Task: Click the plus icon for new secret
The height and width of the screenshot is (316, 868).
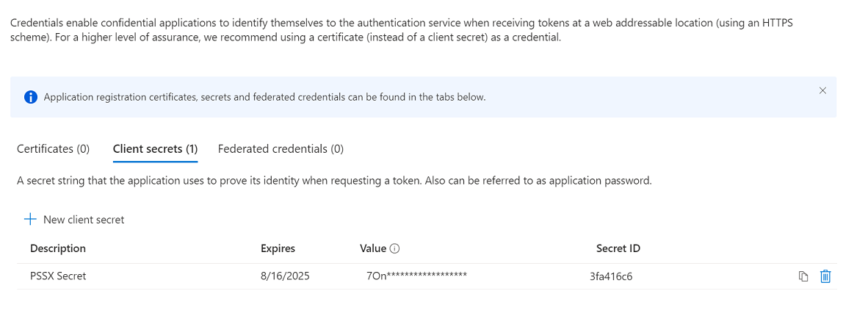Action: coord(30,220)
